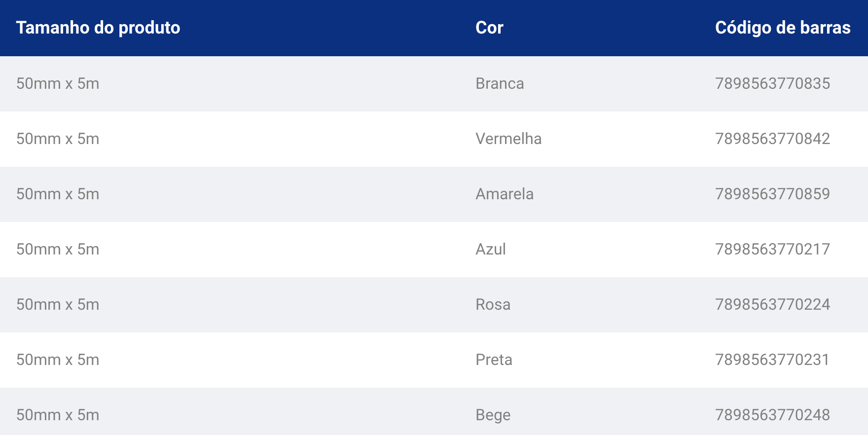Click the Código de barras header
Viewport: 868px width, 435px height.
(x=783, y=28)
